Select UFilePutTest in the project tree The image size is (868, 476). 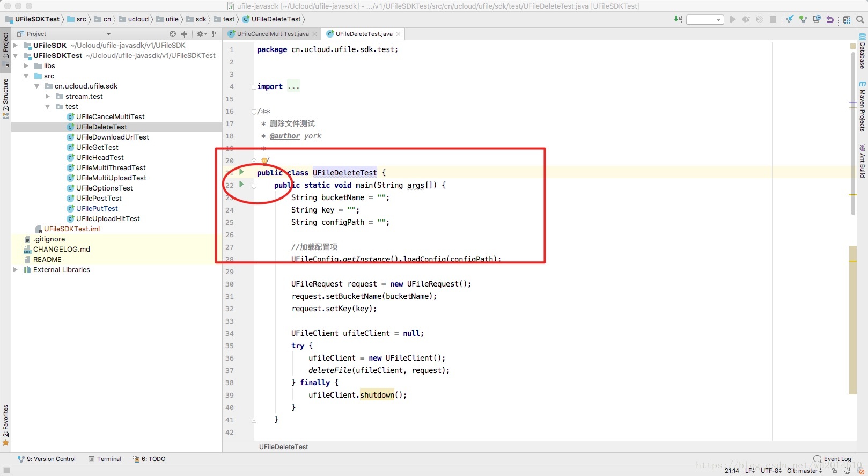click(97, 209)
